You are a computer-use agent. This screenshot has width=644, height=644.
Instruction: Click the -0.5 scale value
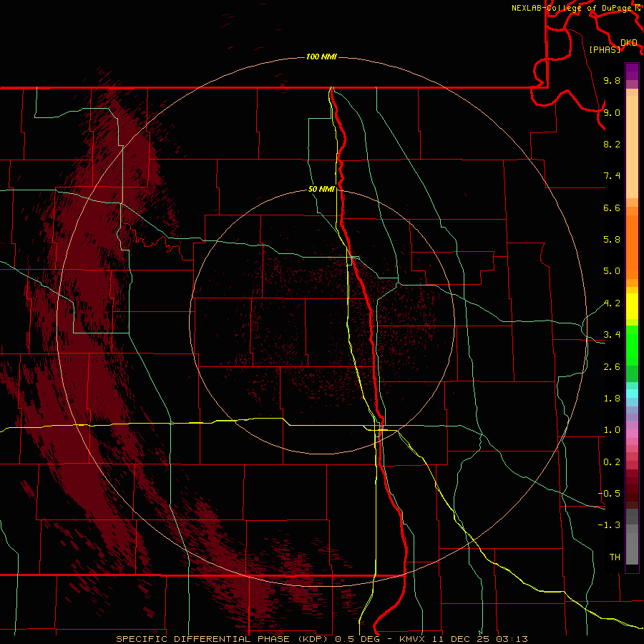click(609, 494)
